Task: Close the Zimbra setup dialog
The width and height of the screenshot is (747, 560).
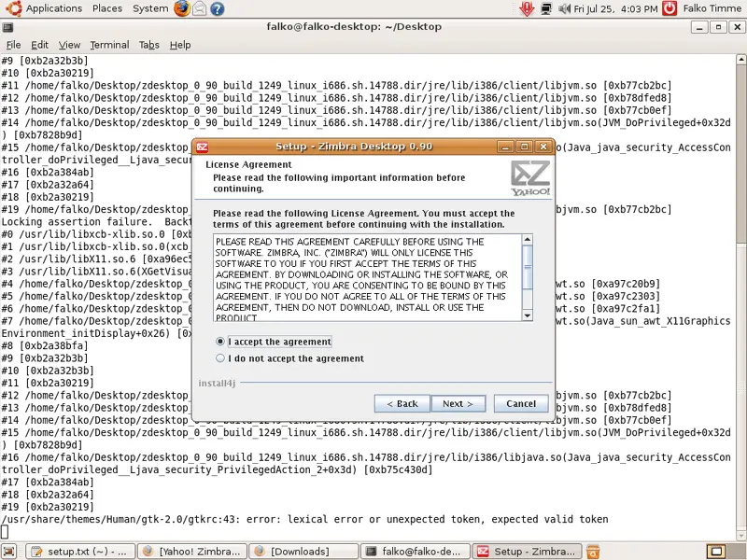Action: click(x=543, y=147)
